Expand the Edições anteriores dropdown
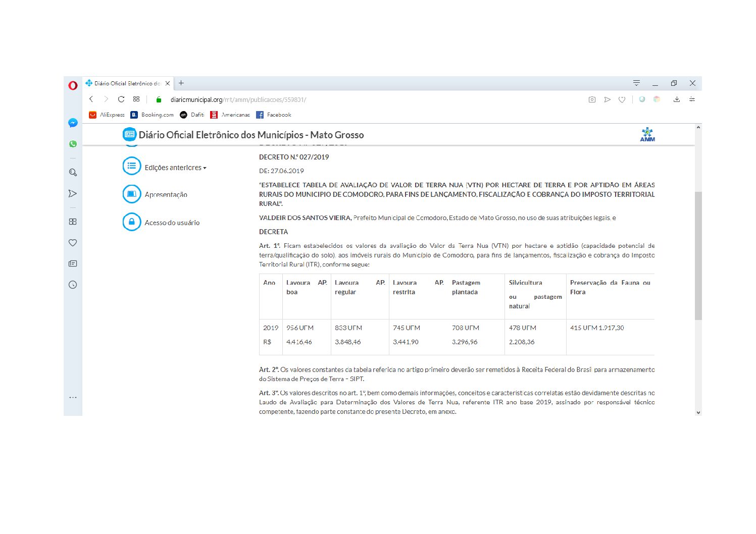This screenshot has width=756, height=534. 175,168
